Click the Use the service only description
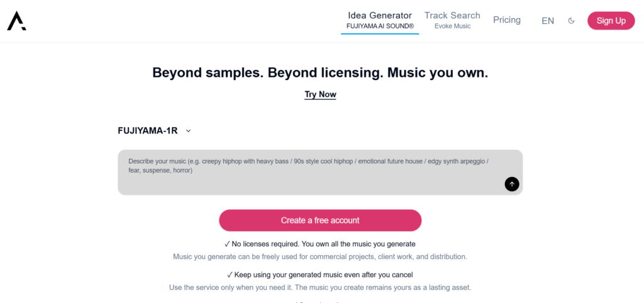This screenshot has height=303, width=644. (x=320, y=287)
